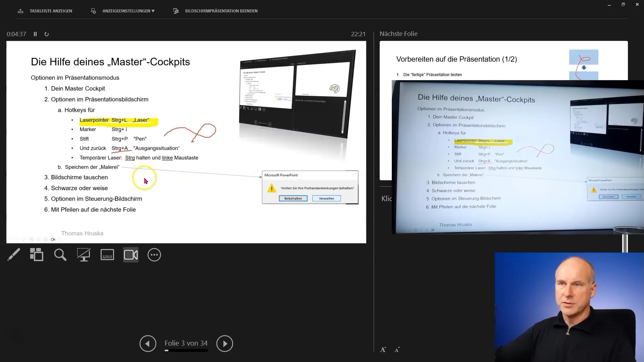Viewport: 644px width, 362px height.
Task: Select the video recording tool icon
Action: click(x=131, y=255)
